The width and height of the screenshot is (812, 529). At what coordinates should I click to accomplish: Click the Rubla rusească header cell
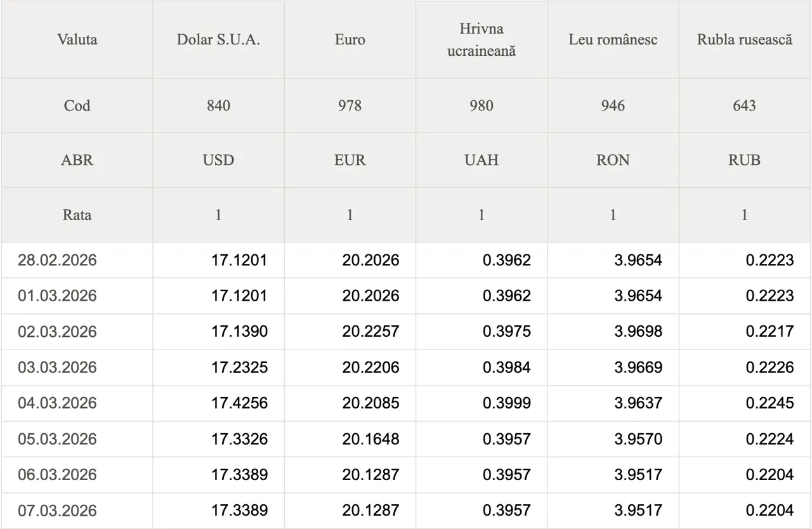pos(744,39)
